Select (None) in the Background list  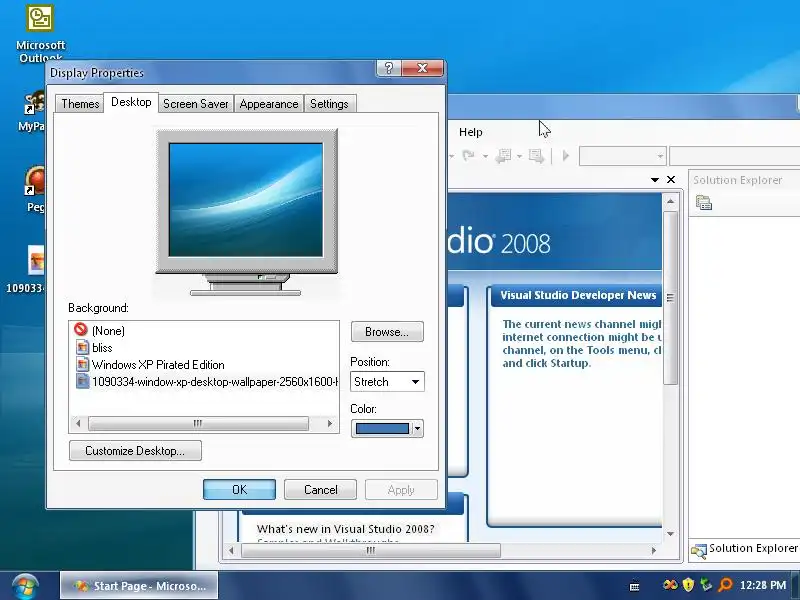[108, 331]
